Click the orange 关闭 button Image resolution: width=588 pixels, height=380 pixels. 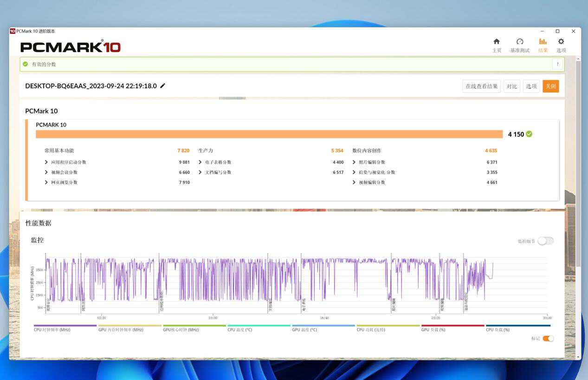551,86
